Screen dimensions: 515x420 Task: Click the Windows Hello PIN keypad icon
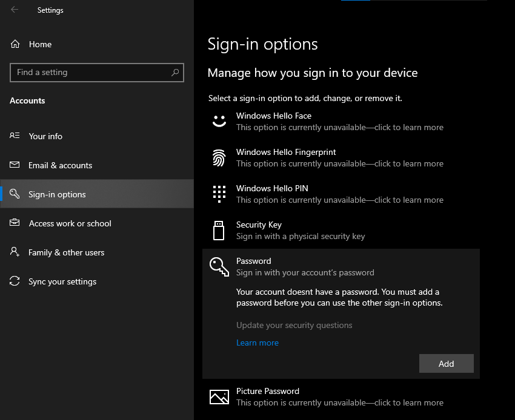[219, 194]
